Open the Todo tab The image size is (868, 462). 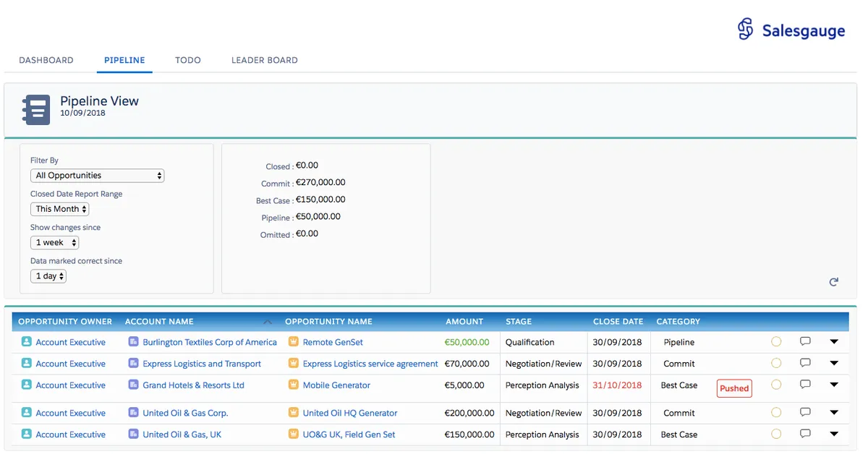pyautogui.click(x=188, y=60)
